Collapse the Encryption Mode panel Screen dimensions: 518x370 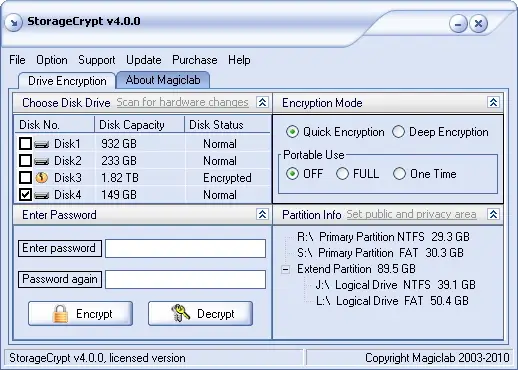tap(493, 102)
